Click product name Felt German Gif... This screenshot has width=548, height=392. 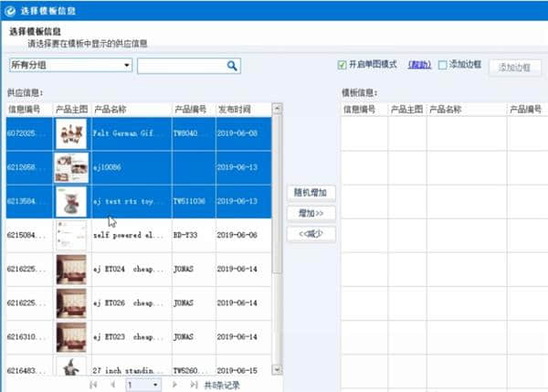click(128, 133)
